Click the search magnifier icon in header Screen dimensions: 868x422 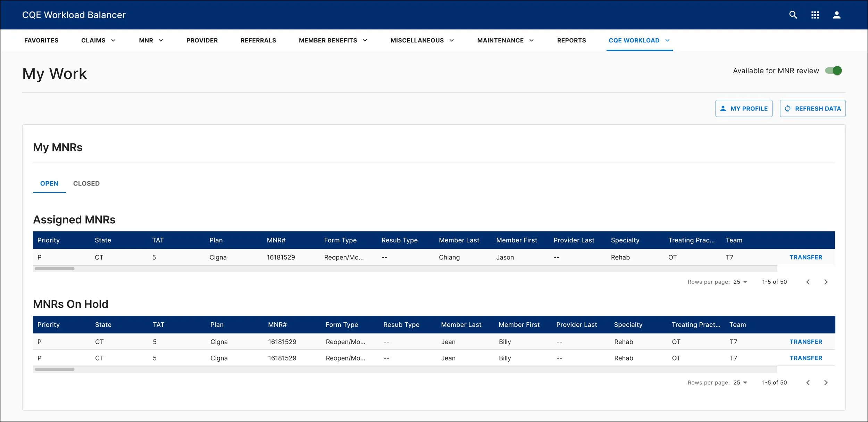point(793,15)
